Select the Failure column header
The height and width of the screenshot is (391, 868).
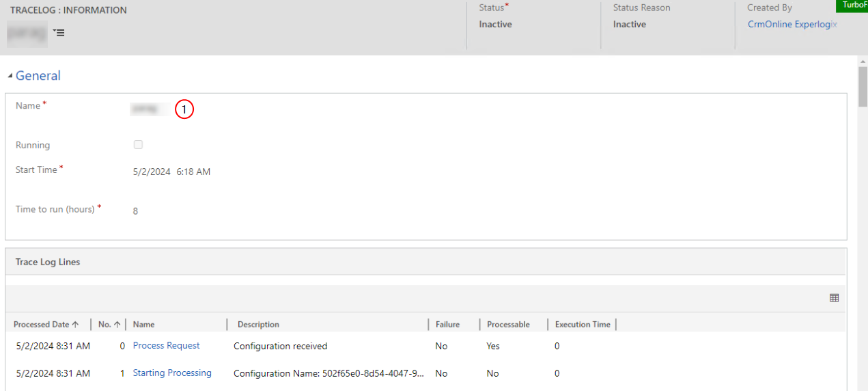(x=447, y=325)
